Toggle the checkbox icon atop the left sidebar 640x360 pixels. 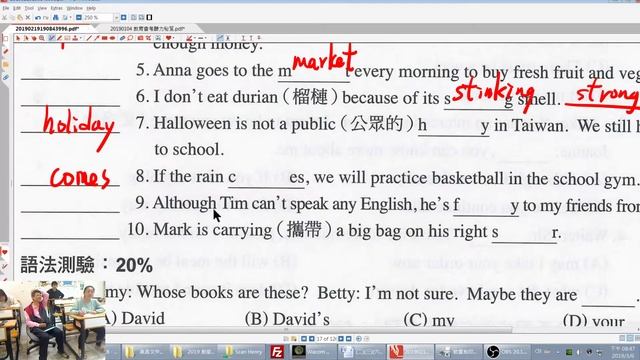(5, 39)
